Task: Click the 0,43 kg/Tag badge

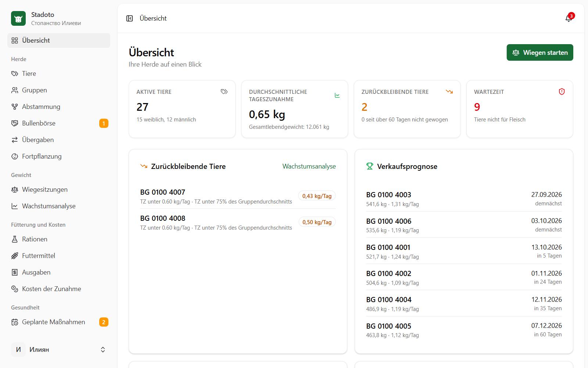Action: click(x=317, y=196)
